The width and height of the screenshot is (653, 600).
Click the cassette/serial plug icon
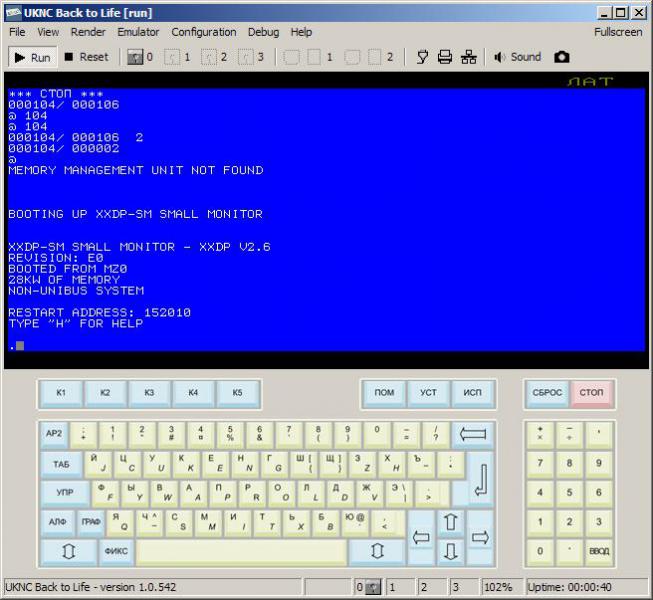click(422, 57)
